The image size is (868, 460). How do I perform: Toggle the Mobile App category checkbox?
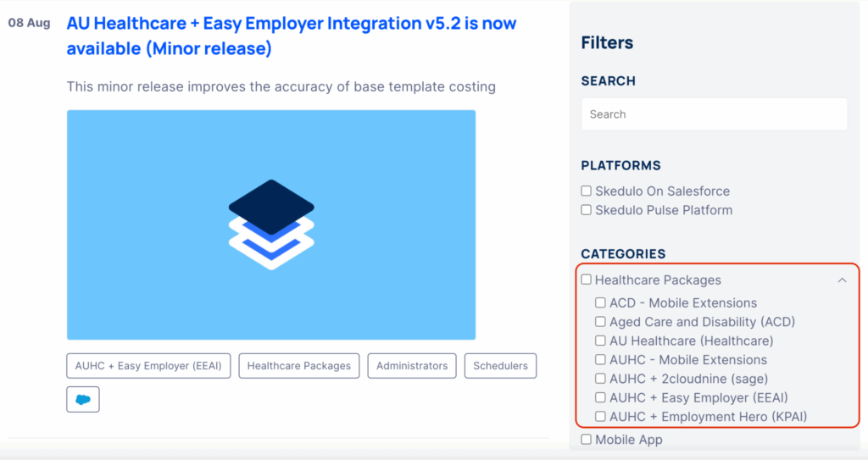pyautogui.click(x=586, y=440)
